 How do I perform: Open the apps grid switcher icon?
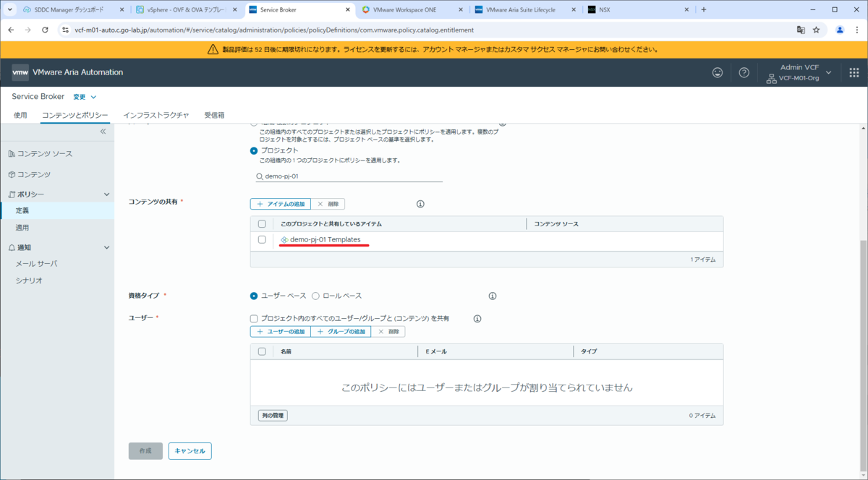(854, 72)
